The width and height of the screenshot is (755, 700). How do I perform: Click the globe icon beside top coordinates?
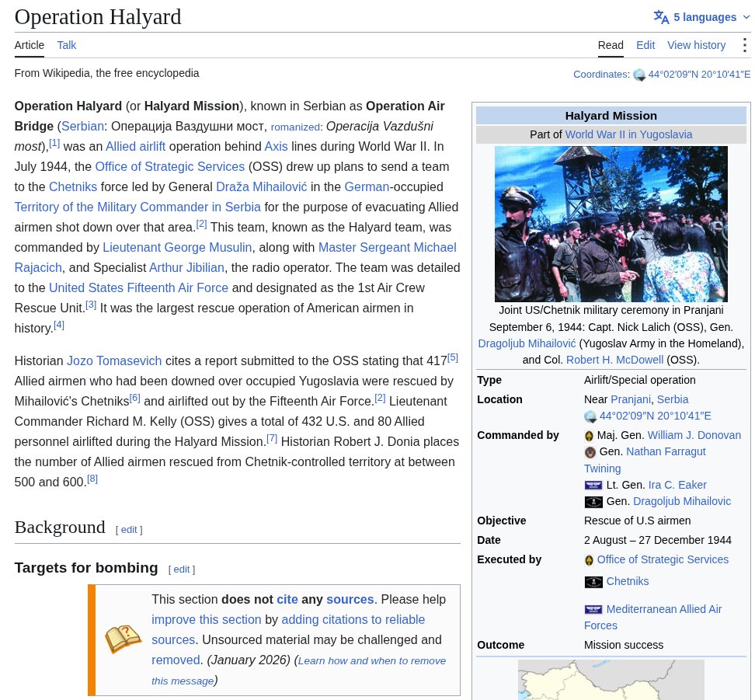tap(639, 75)
